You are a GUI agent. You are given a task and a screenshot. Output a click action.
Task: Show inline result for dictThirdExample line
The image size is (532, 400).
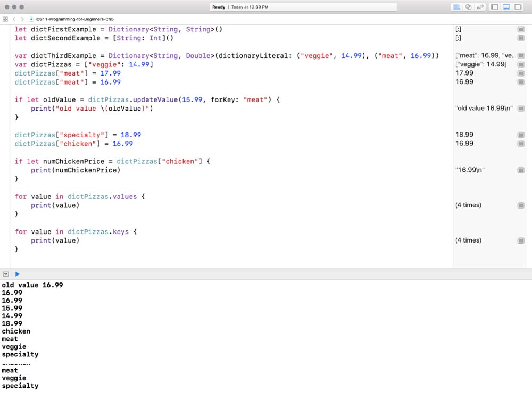point(521,55)
